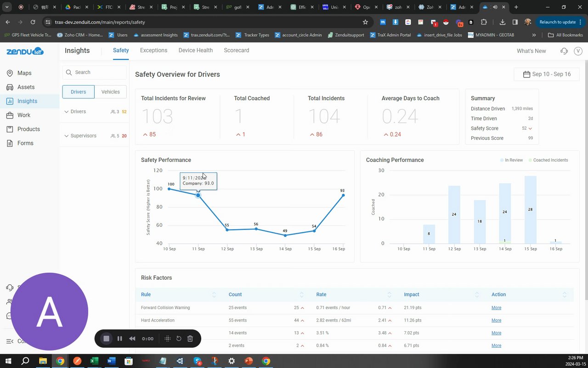Open Word from the taskbar

(111, 361)
